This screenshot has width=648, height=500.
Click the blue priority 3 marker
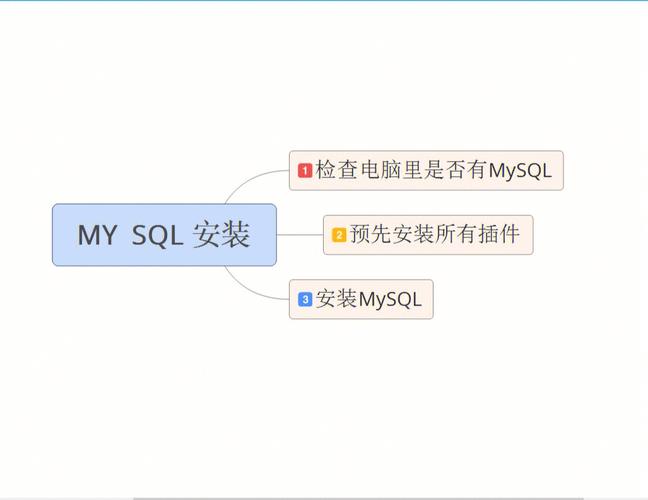coord(305,299)
